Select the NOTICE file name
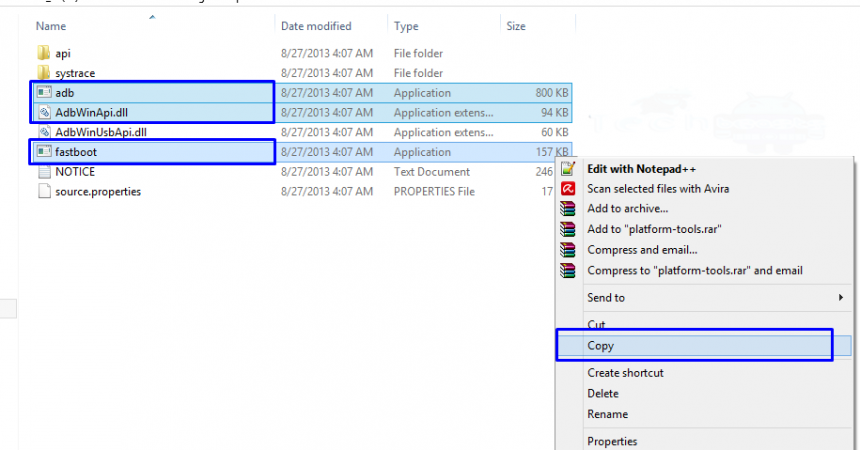Image resolution: width=860 pixels, height=450 pixels. point(75,172)
